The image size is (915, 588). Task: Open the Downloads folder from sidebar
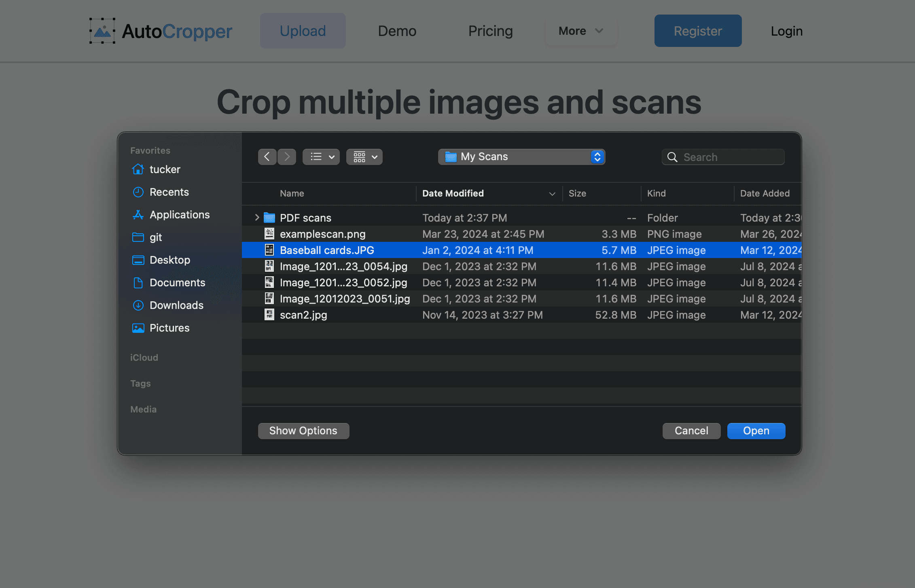click(177, 305)
